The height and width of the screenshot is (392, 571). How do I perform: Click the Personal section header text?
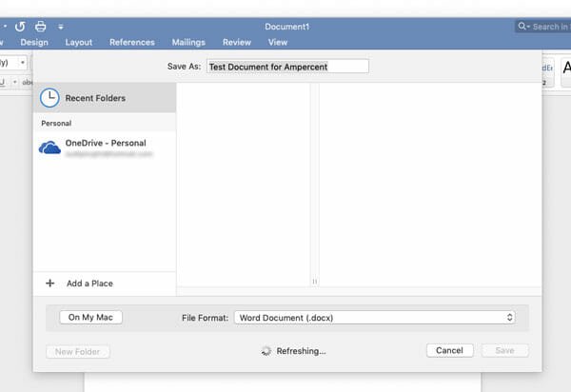pyautogui.click(x=56, y=124)
